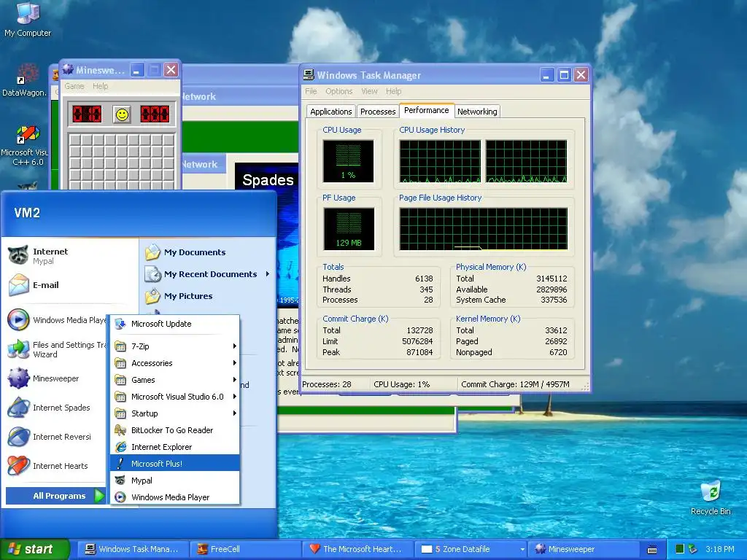The width and height of the screenshot is (747, 560).
Task: Click the PF Usage gauge
Action: point(349,228)
